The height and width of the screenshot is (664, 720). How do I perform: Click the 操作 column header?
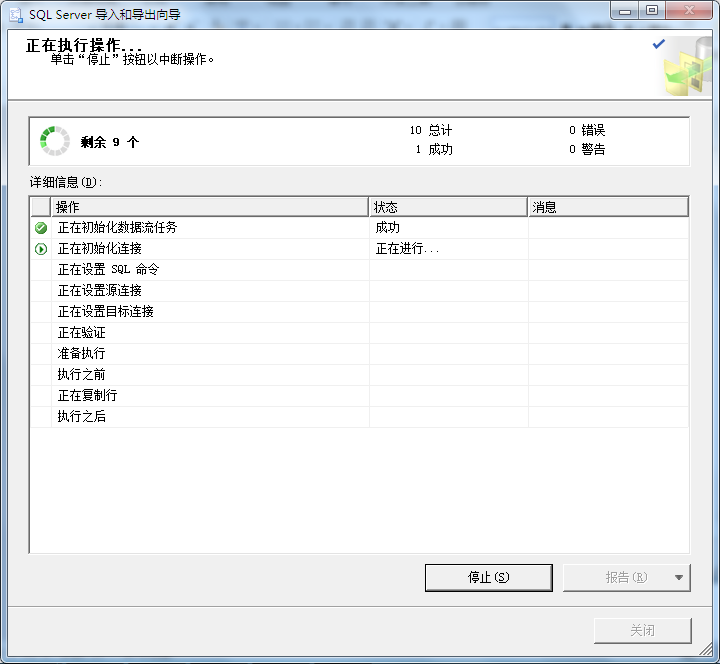tap(210, 207)
